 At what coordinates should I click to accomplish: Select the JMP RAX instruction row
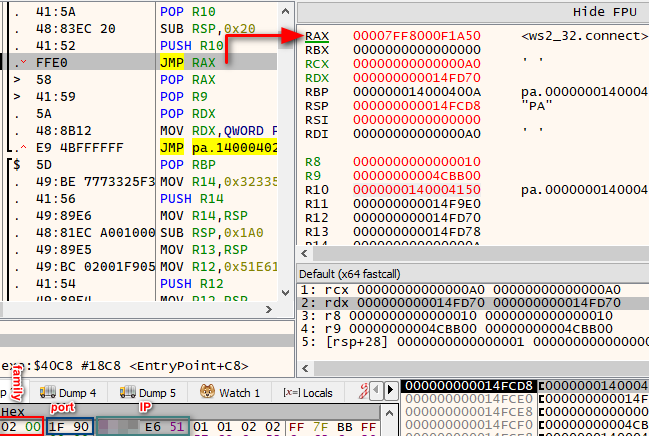(x=140, y=63)
